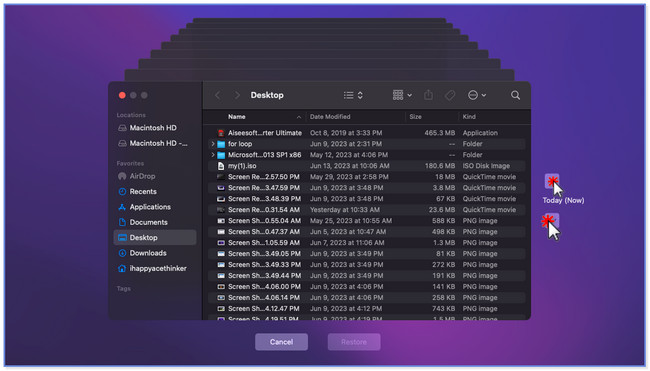Image resolution: width=650 pixels, height=371 pixels.
Task: Click the my(1).iso file icon
Action: click(x=221, y=166)
